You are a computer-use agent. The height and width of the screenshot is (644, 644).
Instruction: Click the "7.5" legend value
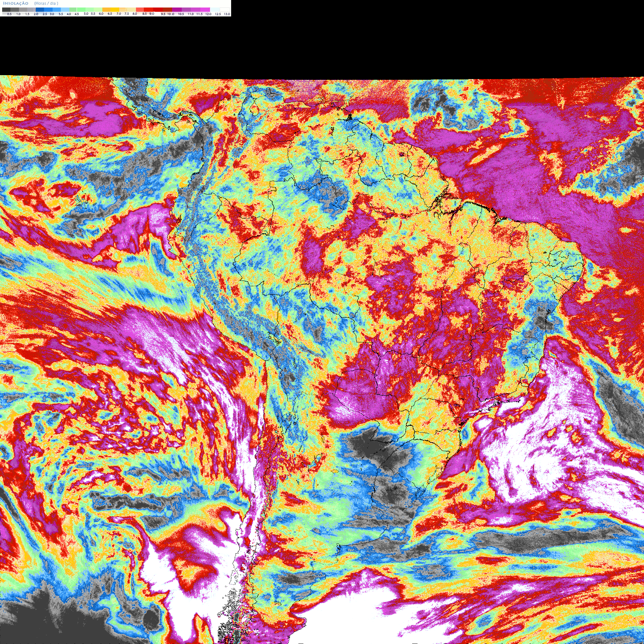(x=127, y=14)
